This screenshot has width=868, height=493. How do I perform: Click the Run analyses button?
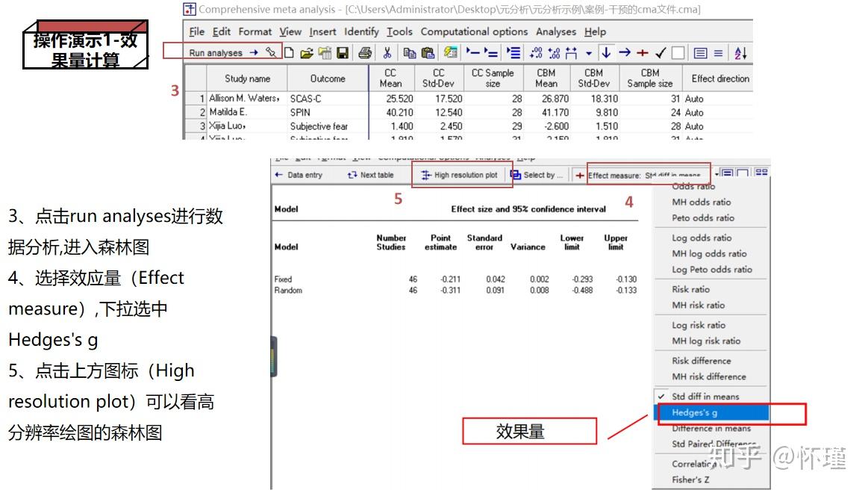[x=223, y=52]
